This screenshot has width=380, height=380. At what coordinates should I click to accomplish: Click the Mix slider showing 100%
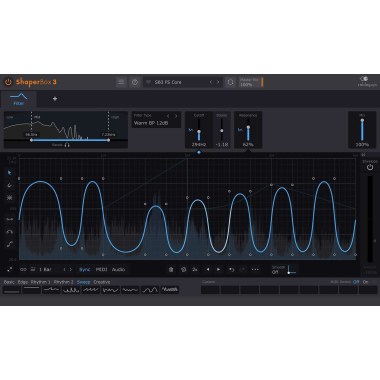pyautogui.click(x=362, y=130)
